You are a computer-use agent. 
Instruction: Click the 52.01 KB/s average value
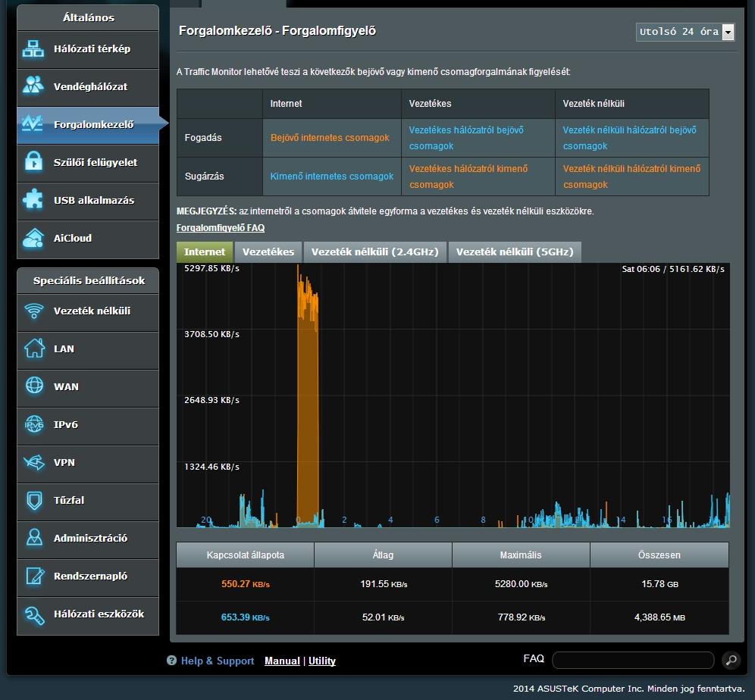(x=384, y=617)
